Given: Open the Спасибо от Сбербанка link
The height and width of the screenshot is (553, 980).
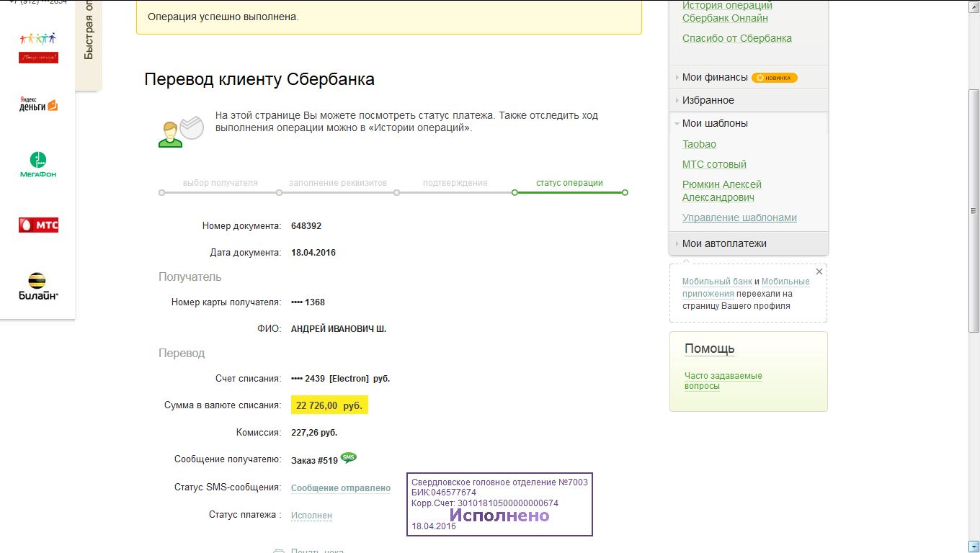Looking at the screenshot, I should coord(737,38).
